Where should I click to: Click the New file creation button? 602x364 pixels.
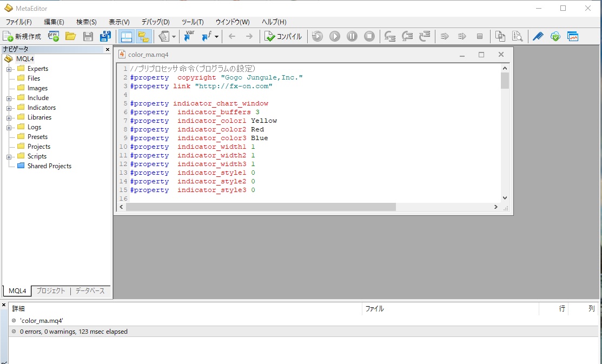click(x=22, y=36)
